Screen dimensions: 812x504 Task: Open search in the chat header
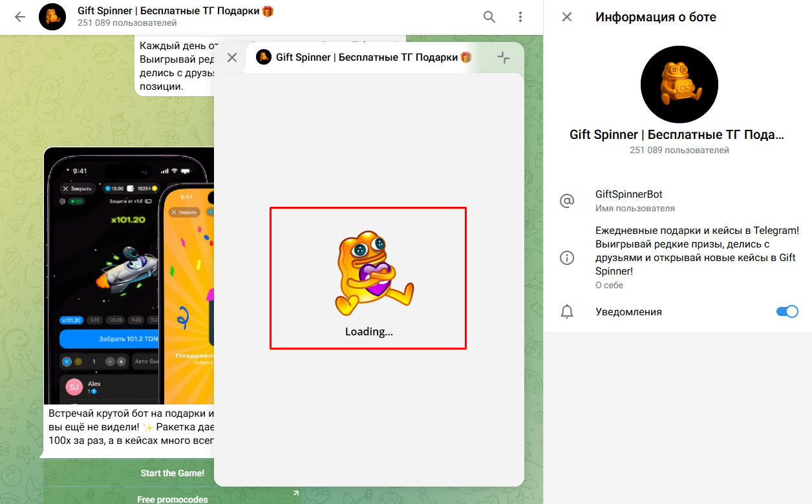point(489,17)
